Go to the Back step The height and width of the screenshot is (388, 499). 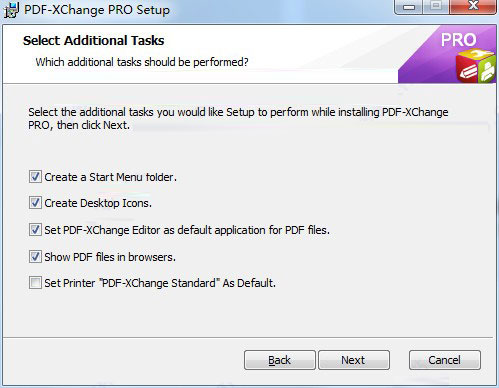[280, 360]
